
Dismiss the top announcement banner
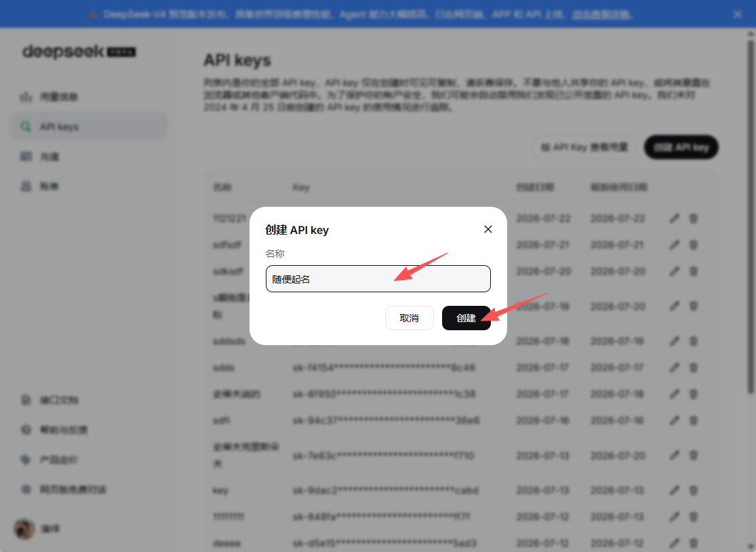[x=737, y=14]
